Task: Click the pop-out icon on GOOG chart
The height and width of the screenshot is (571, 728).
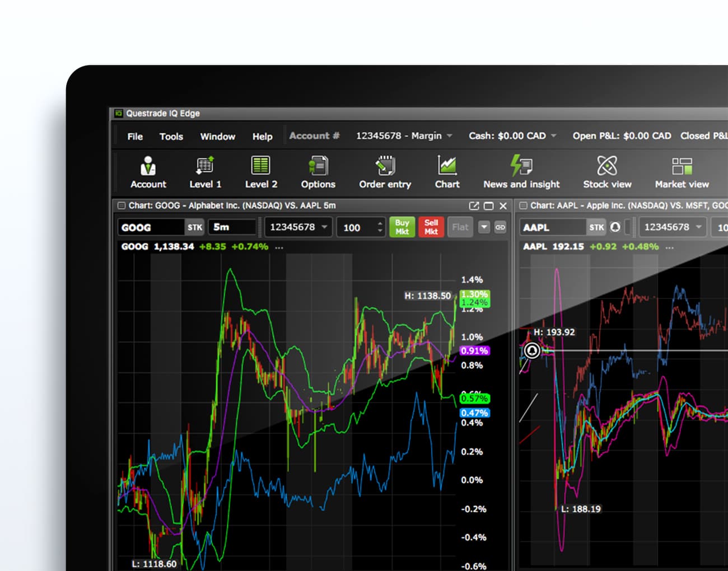Action: pos(475,206)
